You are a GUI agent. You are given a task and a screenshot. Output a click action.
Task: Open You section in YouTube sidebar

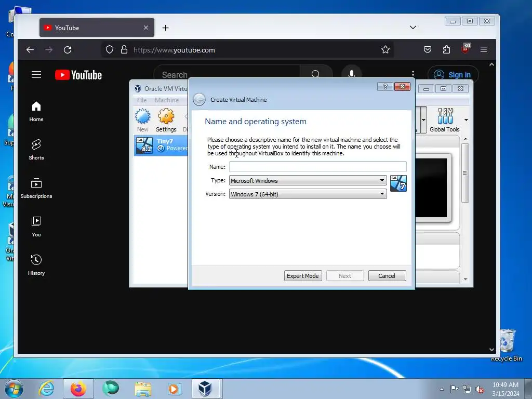pos(36,227)
